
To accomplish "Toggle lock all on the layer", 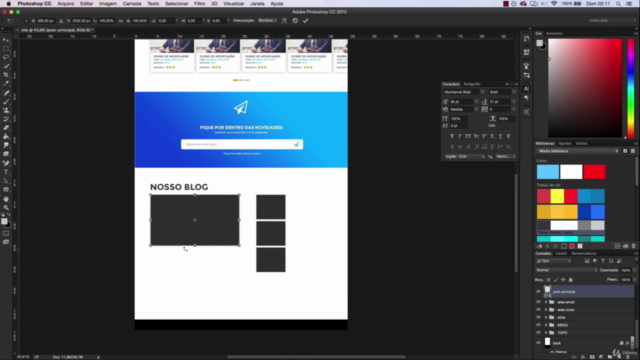I will (x=571, y=280).
